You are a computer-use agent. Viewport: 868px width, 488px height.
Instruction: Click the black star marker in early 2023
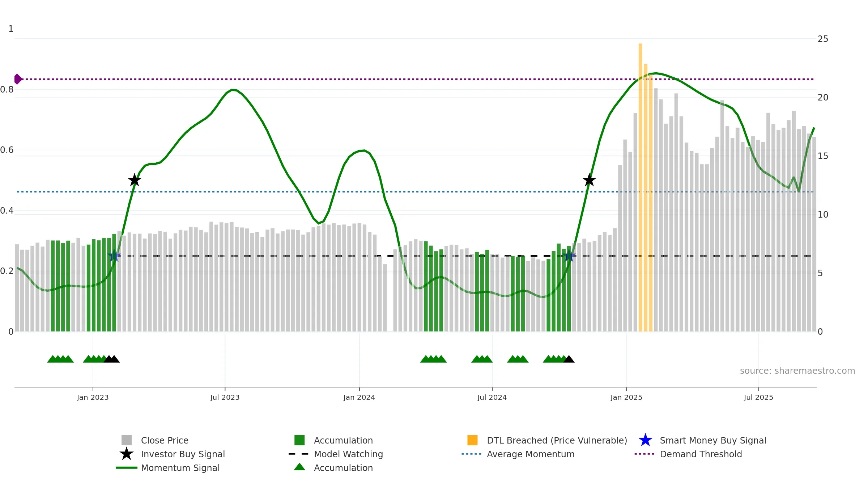click(135, 180)
